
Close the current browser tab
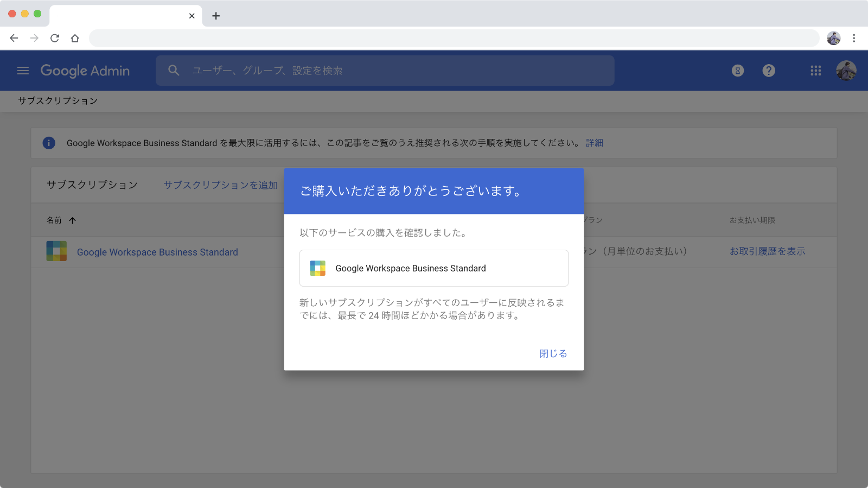(x=192, y=16)
